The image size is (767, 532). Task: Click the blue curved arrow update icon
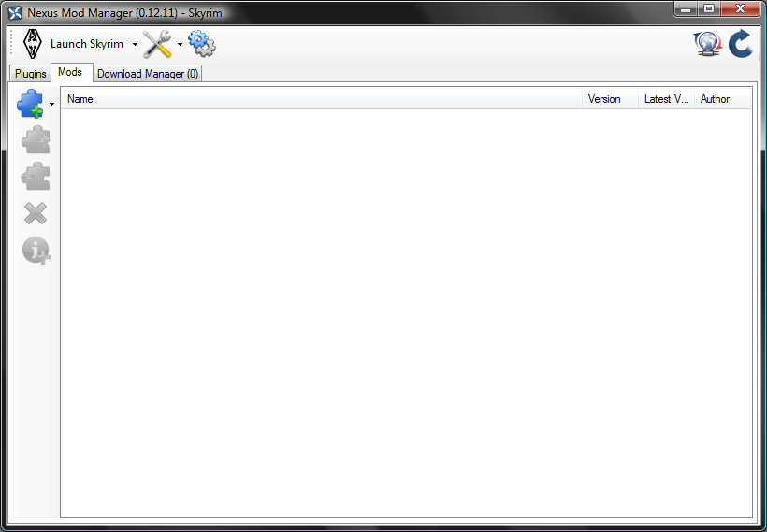pos(741,44)
